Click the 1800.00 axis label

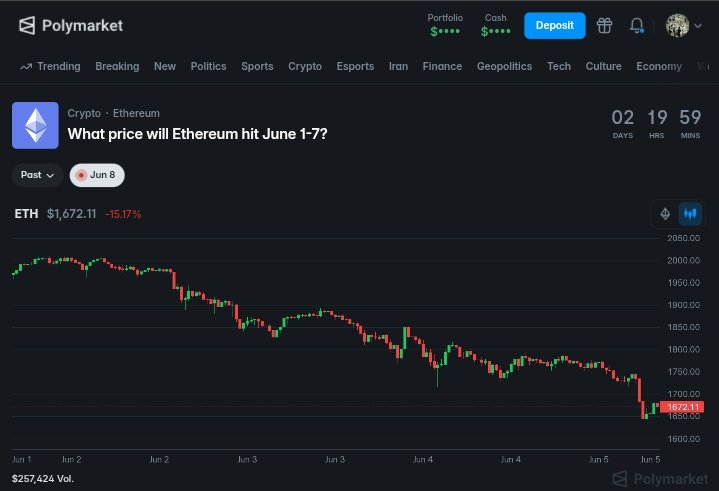683,349
